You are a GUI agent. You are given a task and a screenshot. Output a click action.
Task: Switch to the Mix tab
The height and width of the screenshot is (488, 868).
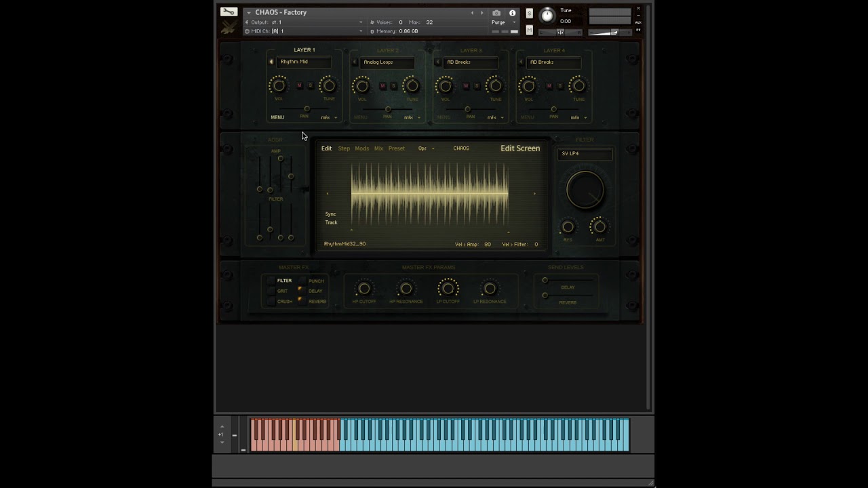pos(378,148)
